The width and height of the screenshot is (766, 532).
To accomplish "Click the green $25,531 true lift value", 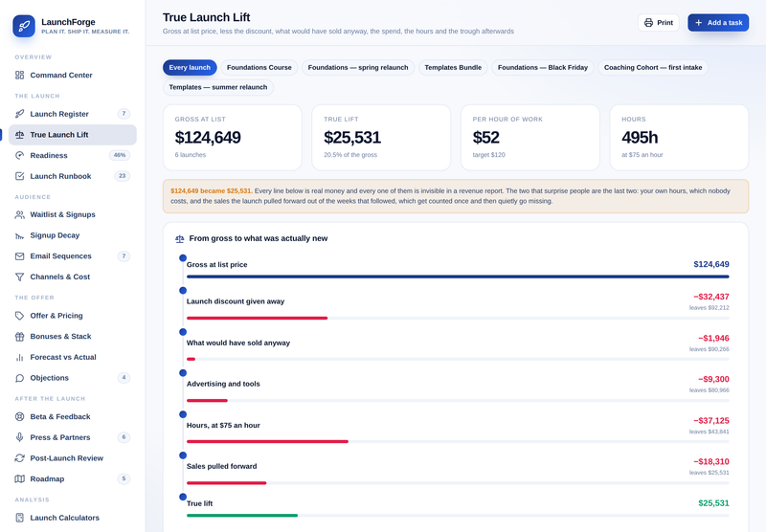I will pos(713,503).
